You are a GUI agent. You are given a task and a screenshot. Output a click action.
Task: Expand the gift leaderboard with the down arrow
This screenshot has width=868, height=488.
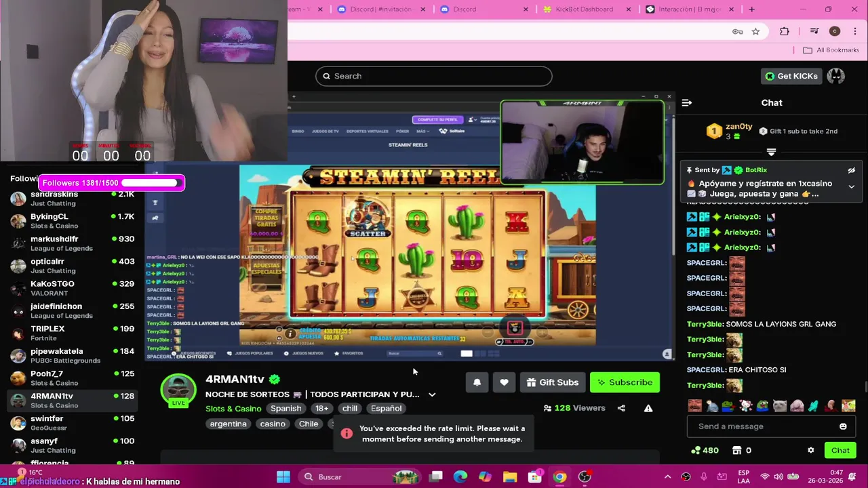[x=771, y=152]
